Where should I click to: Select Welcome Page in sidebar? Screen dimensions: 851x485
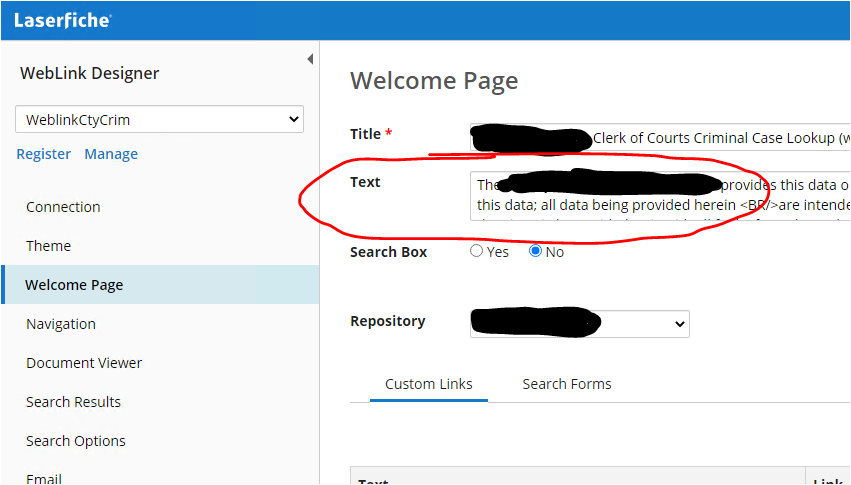[74, 285]
